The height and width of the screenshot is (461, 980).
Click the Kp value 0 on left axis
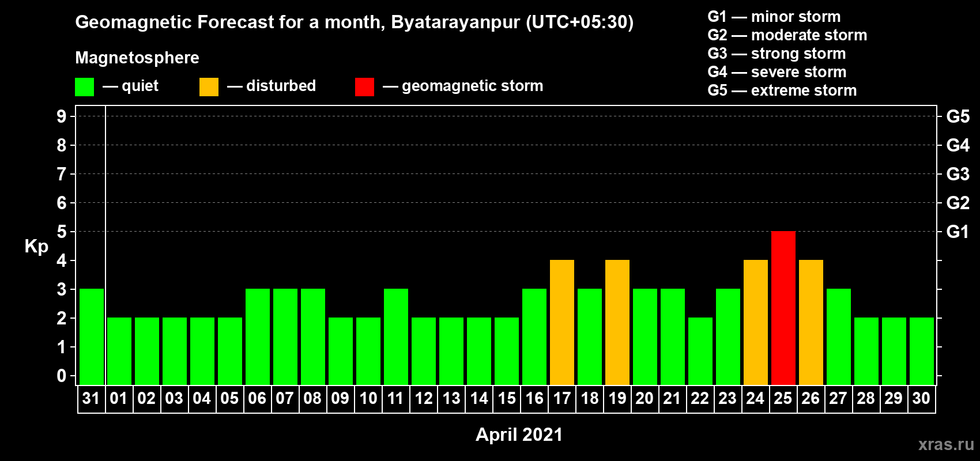point(62,376)
